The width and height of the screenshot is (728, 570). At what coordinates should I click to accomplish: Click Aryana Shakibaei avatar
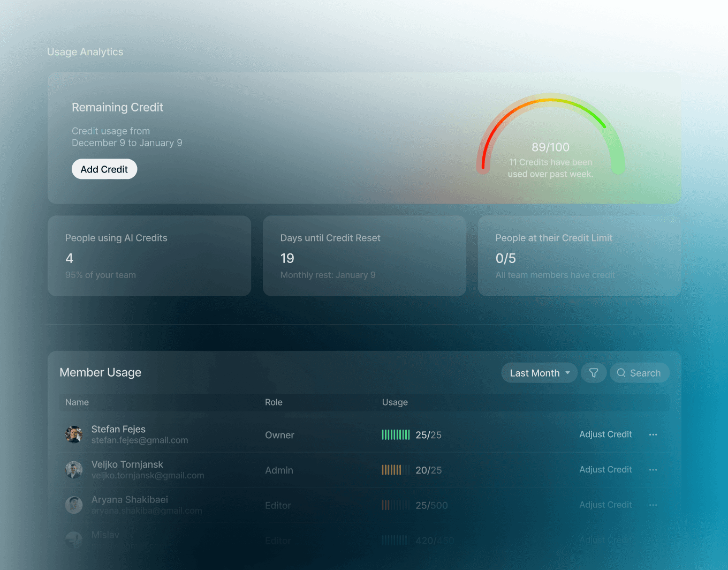pos(74,505)
